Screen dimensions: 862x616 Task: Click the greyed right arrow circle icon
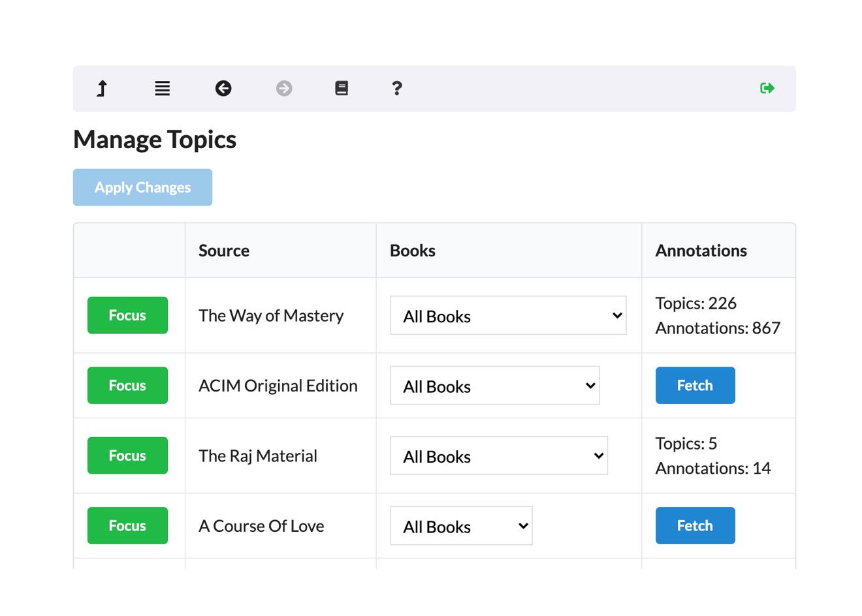(284, 88)
